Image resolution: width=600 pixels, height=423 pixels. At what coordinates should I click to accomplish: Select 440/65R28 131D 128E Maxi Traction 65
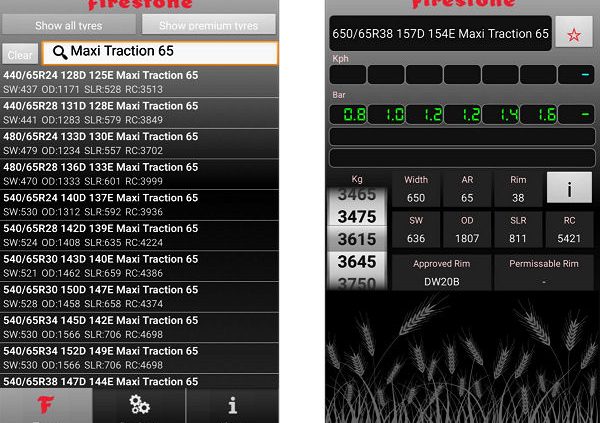point(139,113)
